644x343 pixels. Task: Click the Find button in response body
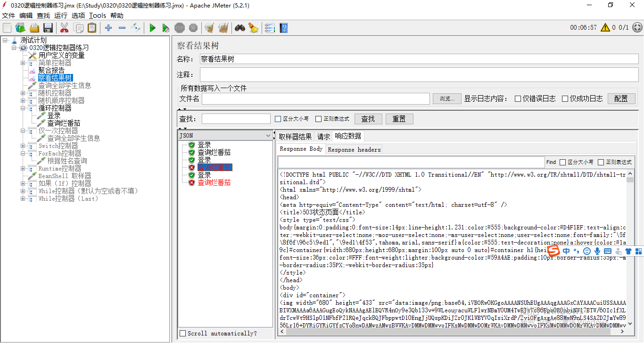[x=551, y=162]
